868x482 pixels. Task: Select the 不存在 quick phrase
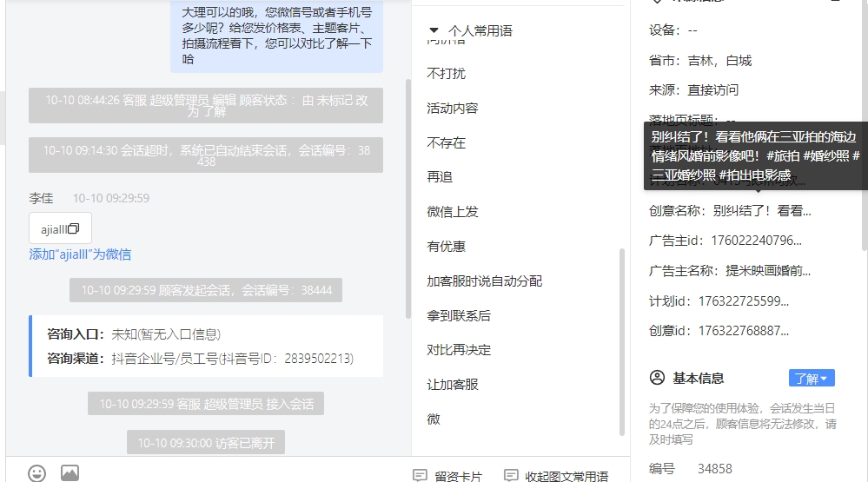[447, 142]
